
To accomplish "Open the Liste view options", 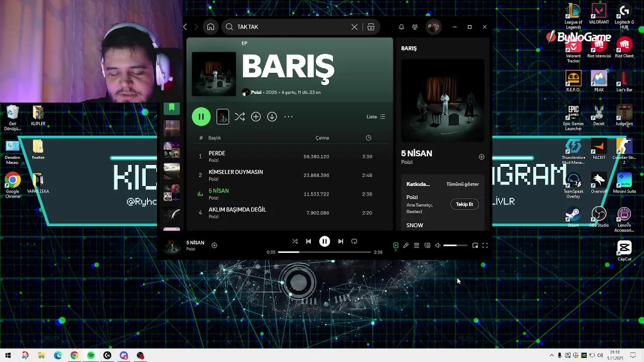I will click(x=376, y=117).
